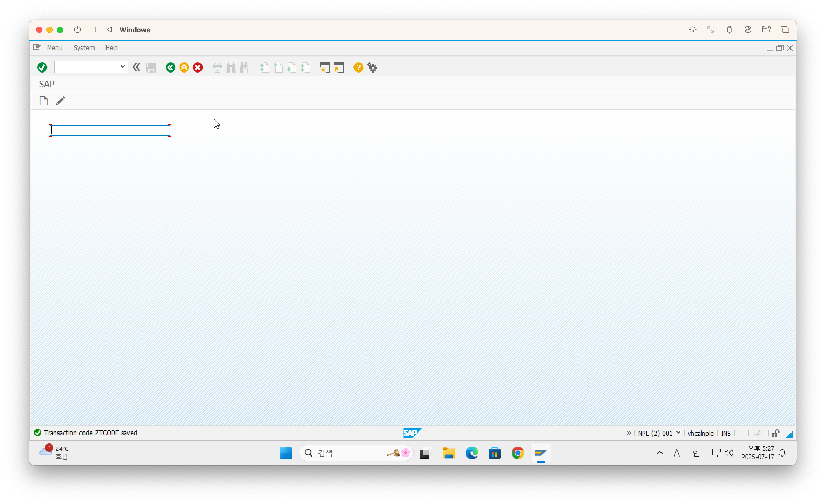The height and width of the screenshot is (504, 826).
Task: Expand status bar with double-arrow
Action: click(629, 433)
